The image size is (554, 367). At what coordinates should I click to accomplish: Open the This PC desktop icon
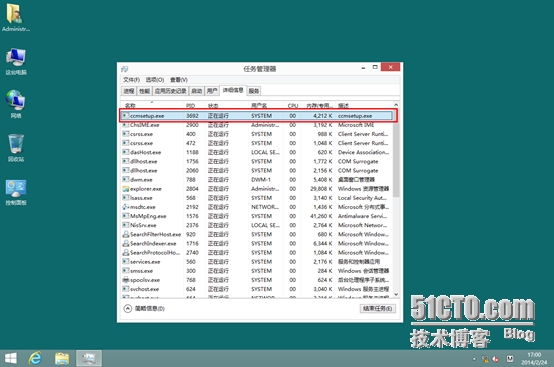click(x=16, y=61)
